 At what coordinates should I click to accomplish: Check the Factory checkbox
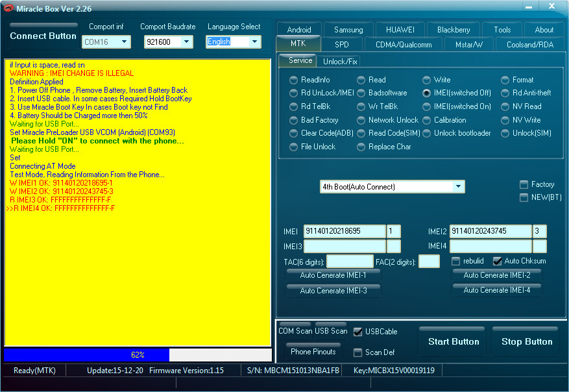524,185
